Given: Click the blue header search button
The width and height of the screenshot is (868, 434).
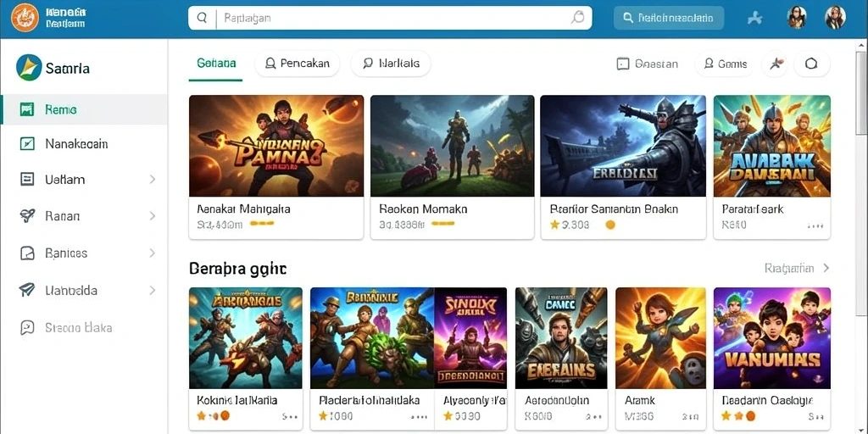Looking at the screenshot, I should click(x=669, y=18).
